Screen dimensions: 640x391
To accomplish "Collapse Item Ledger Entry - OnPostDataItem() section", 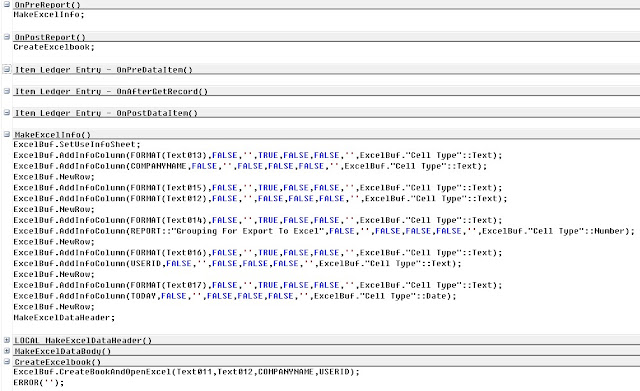I will 7,112.
